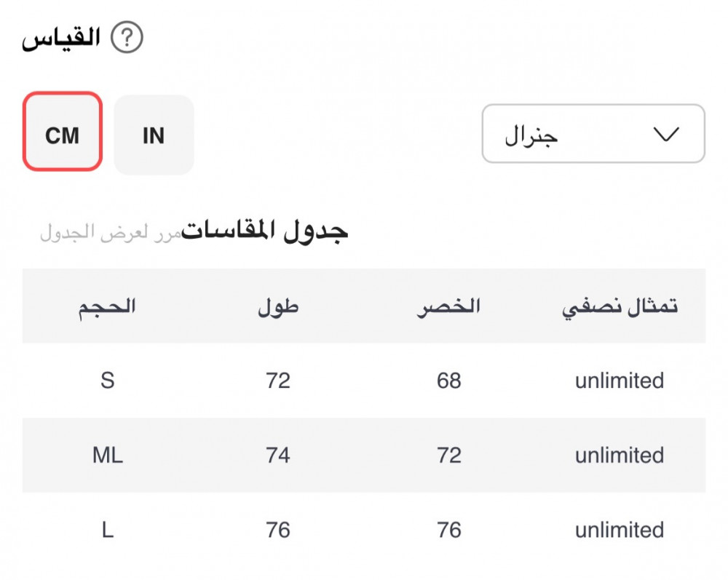Image resolution: width=728 pixels, height=580 pixels.
Task: Click the مرر لعرض الجدول hint
Action: pos(110,233)
